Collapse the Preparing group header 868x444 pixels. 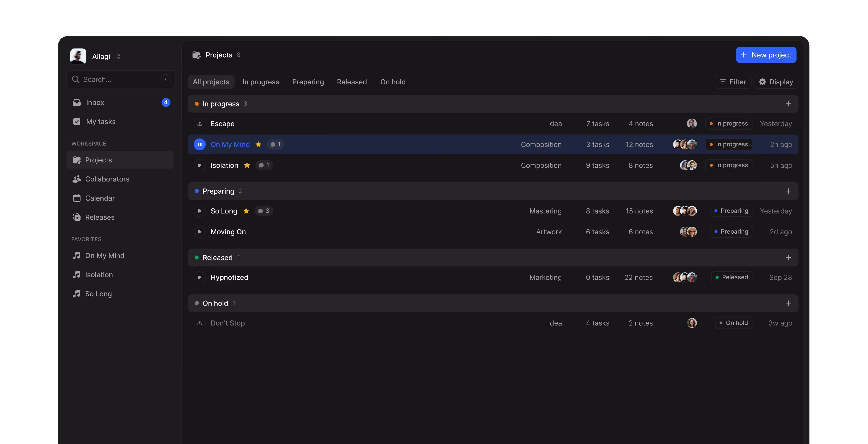[x=493, y=191]
